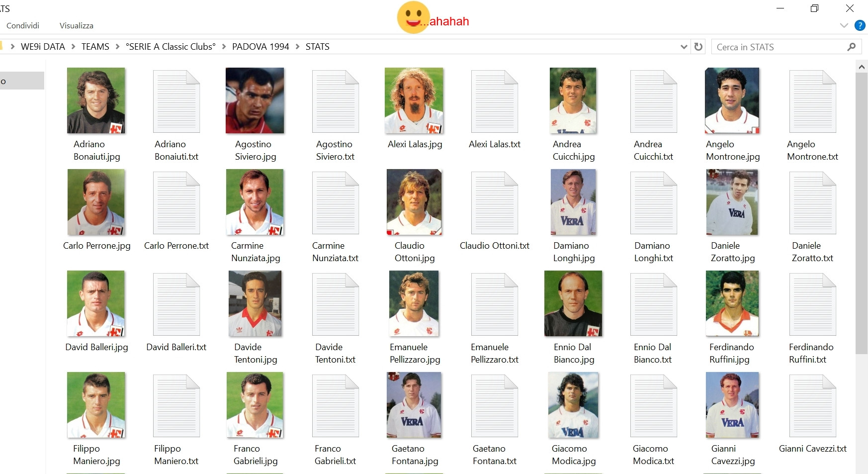Click the refresh button next to address bar
This screenshot has height=474, width=868.
(698, 47)
